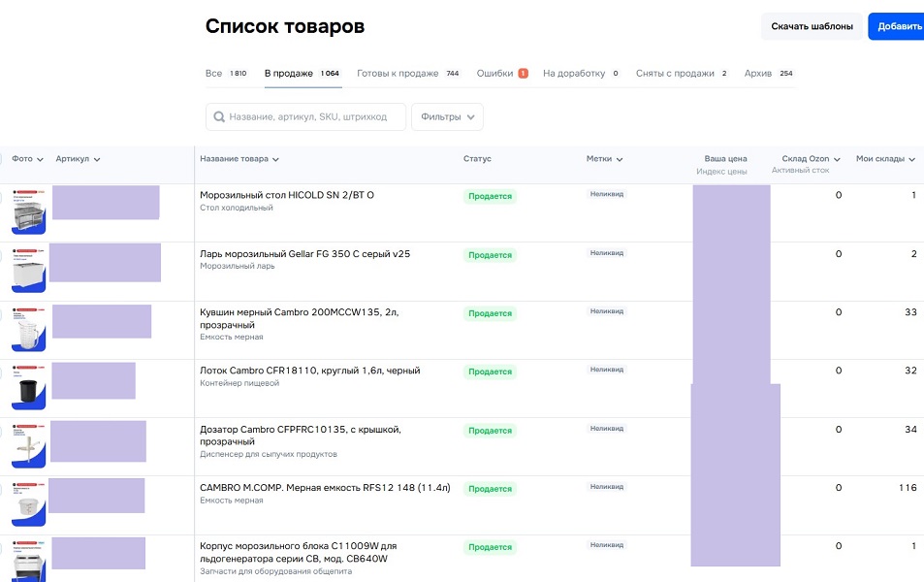
Task: Sort by the Название товара column
Action: pos(239,159)
